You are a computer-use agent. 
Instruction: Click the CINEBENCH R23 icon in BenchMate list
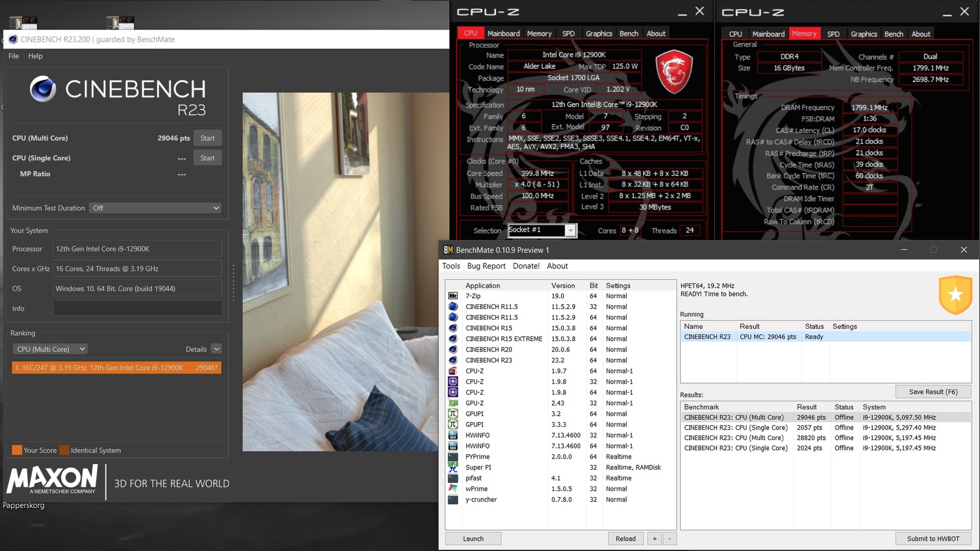coord(453,360)
